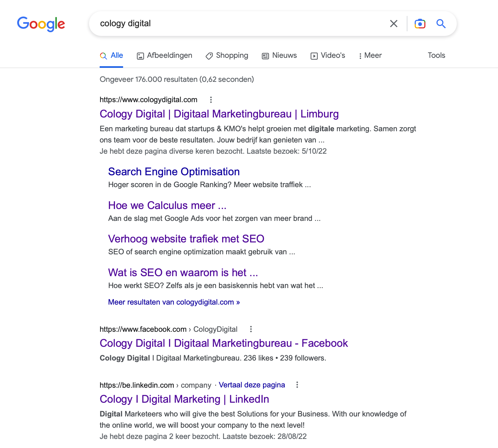Open options dots beside linkedin.com result

pos(297,385)
